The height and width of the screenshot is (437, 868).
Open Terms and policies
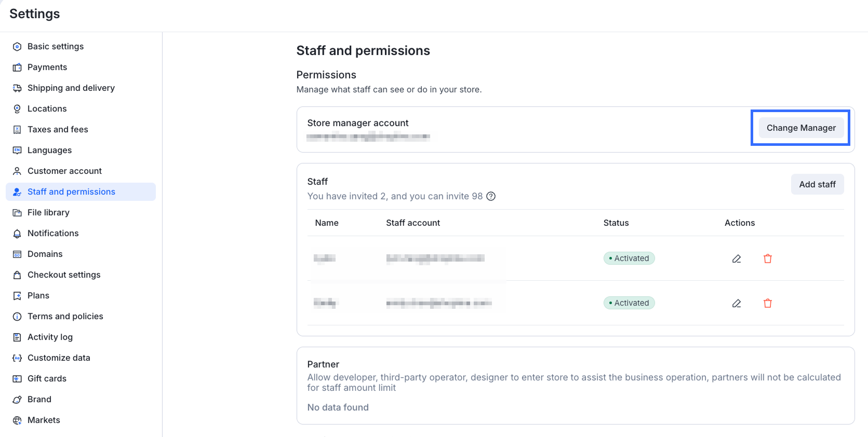point(65,317)
